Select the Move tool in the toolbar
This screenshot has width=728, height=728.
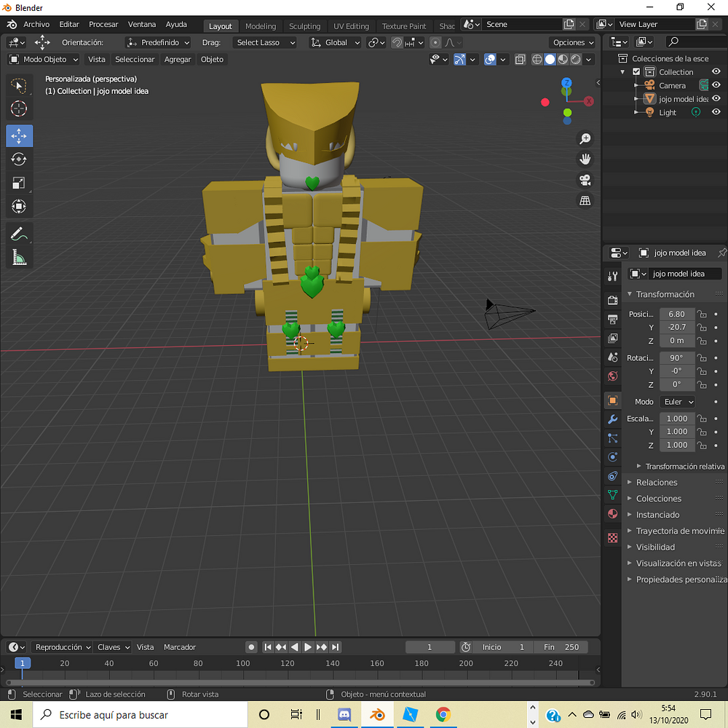[x=19, y=135]
